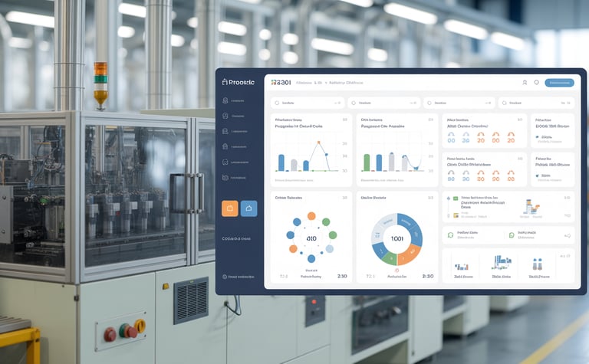Click the center value 1001 of donut chart
Viewport: 589px width, 364px height.
397,238
